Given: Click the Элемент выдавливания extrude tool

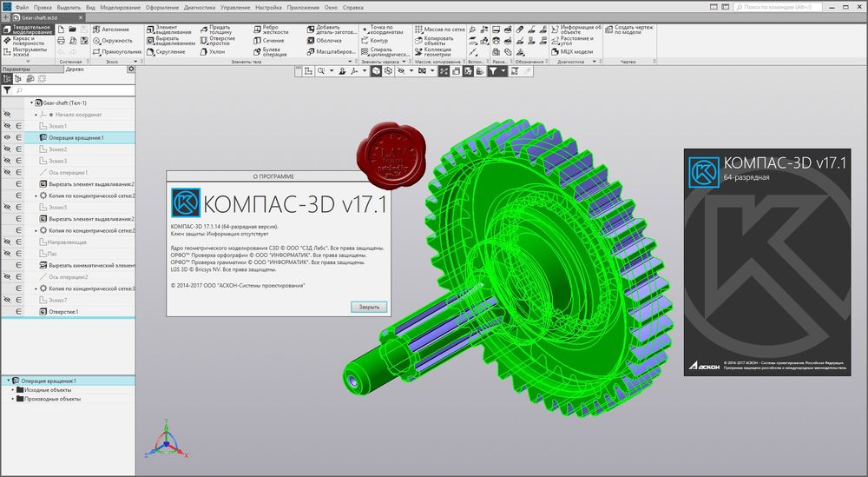Looking at the screenshot, I should pyautogui.click(x=169, y=30).
